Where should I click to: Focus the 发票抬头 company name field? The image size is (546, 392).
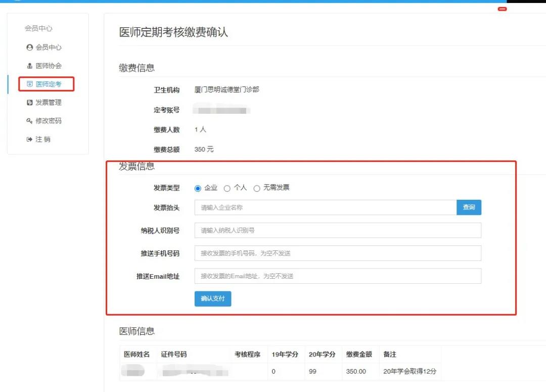(x=325, y=207)
